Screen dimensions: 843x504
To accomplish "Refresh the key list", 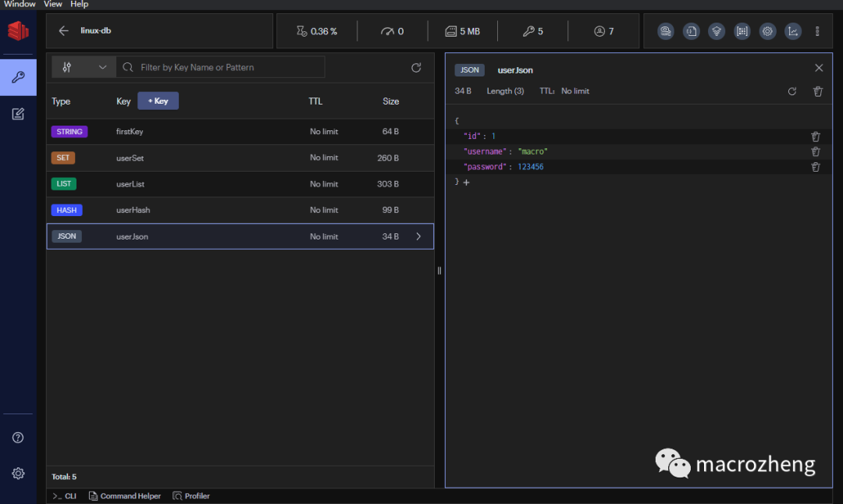I will (x=416, y=68).
